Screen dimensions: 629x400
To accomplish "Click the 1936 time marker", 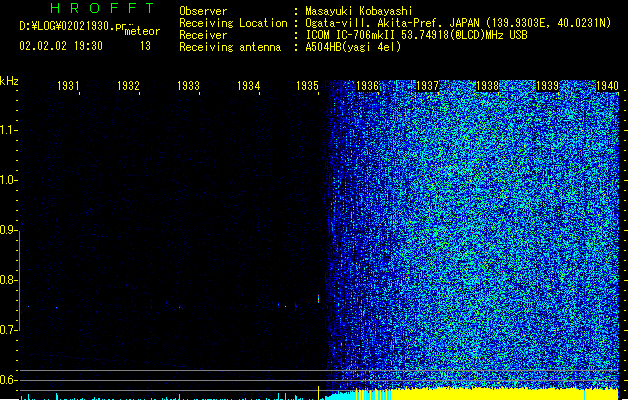I will [x=367, y=86].
